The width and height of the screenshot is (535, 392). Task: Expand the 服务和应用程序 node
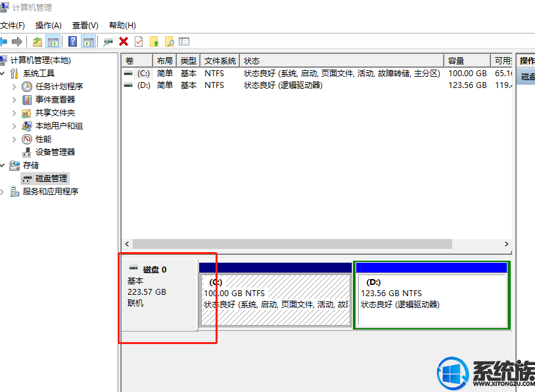2,192
